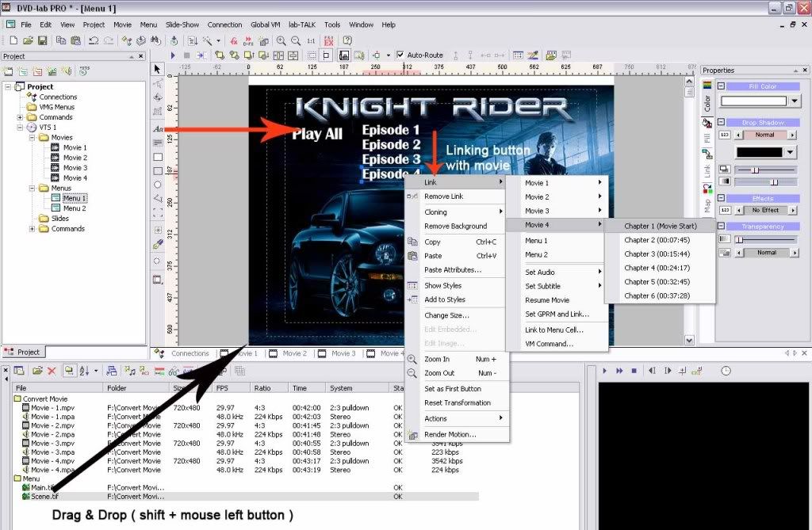Open the Color tab rainbow icon in Properties
Viewport: 812px width, 530px height.
tap(707, 85)
